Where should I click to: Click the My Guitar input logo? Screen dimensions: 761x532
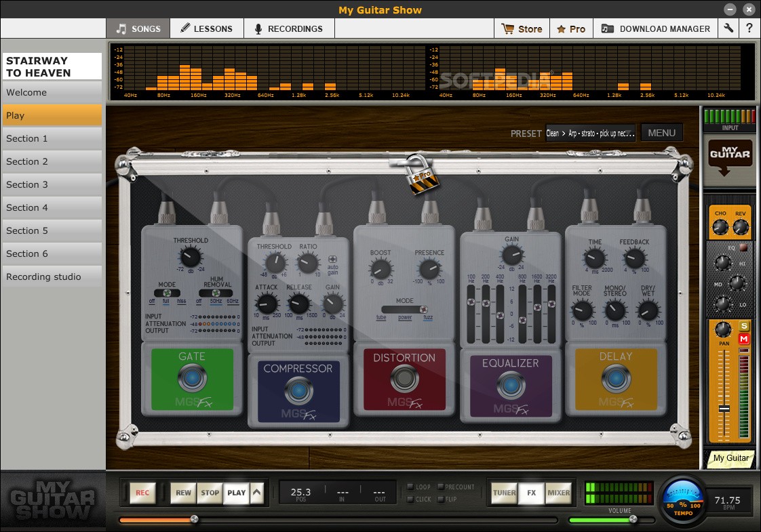(x=730, y=159)
